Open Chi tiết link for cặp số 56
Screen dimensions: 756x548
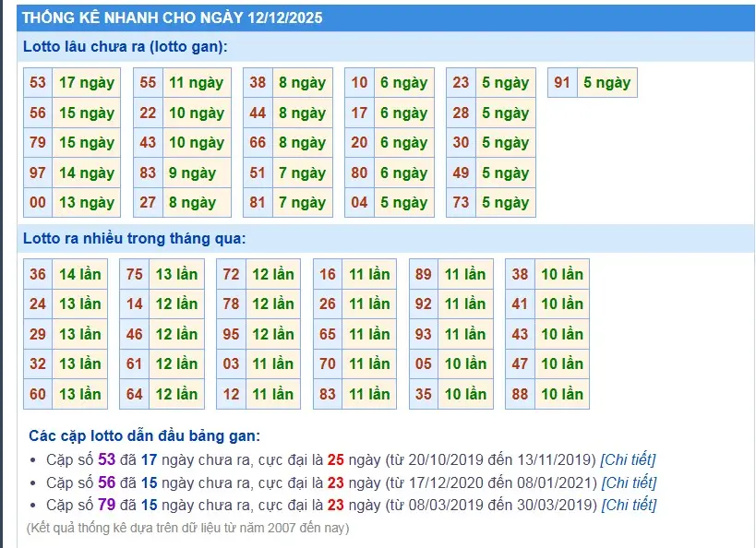pos(631,482)
